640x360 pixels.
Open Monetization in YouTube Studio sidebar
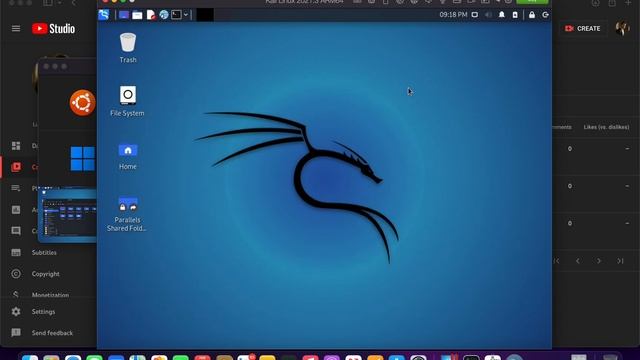tap(49, 294)
